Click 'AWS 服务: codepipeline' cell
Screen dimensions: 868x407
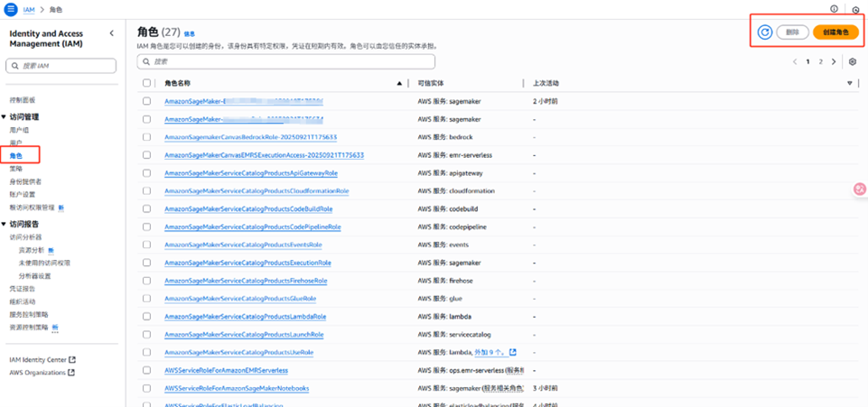pos(452,227)
